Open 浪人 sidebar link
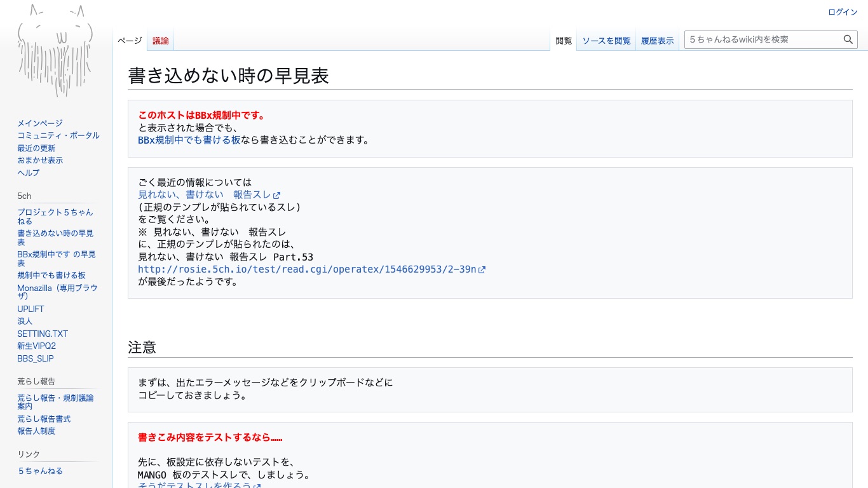The image size is (868, 488). point(25,321)
